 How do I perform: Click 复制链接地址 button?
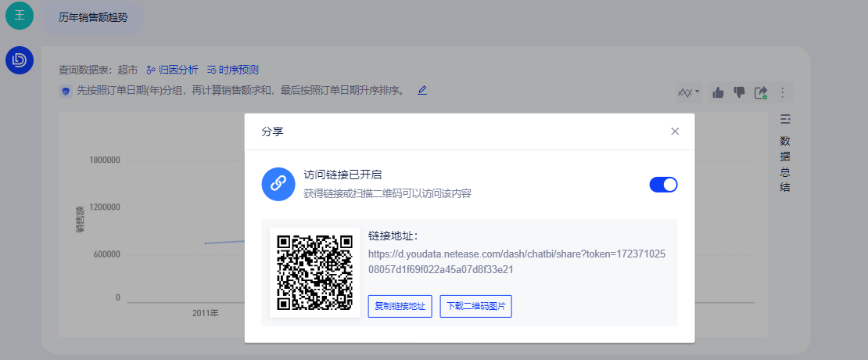[400, 307]
